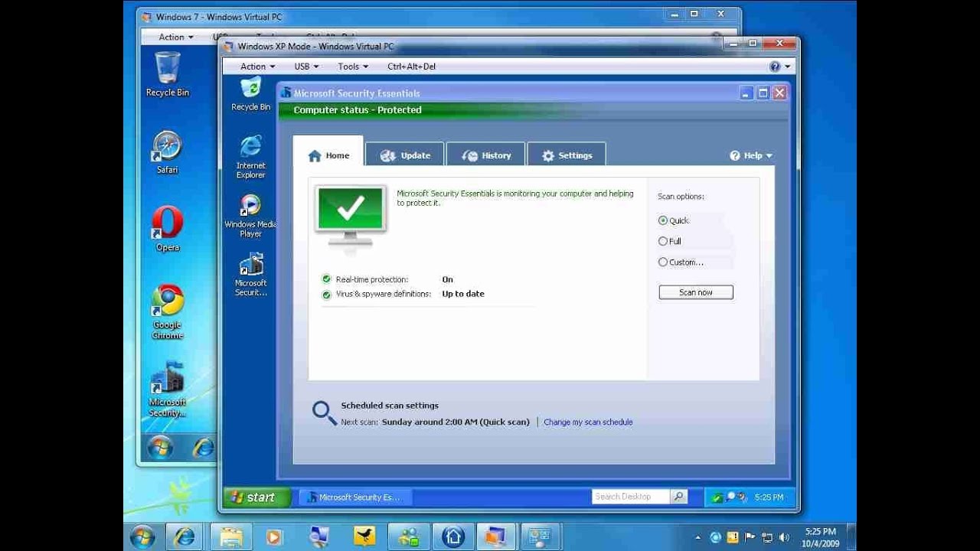Open Microsoft Security shortcut on the XP desktop

coord(250,274)
